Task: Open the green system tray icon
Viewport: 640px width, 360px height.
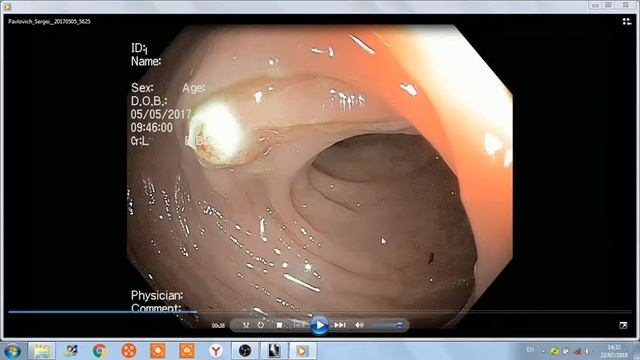Action: [x=554, y=351]
